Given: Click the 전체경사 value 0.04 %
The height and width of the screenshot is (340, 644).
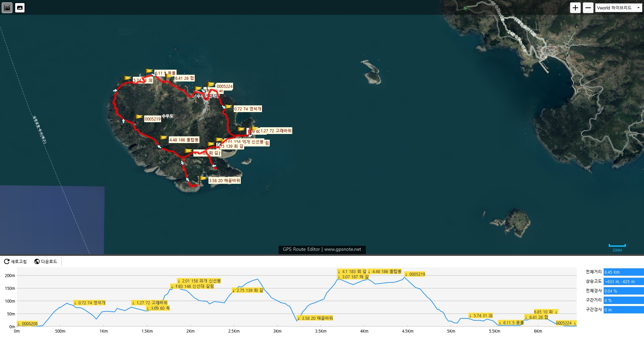Looking at the screenshot, I should point(623,291).
